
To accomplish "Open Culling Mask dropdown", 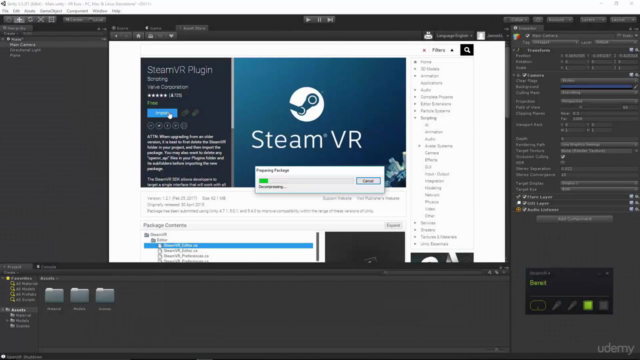I will 599,93.
